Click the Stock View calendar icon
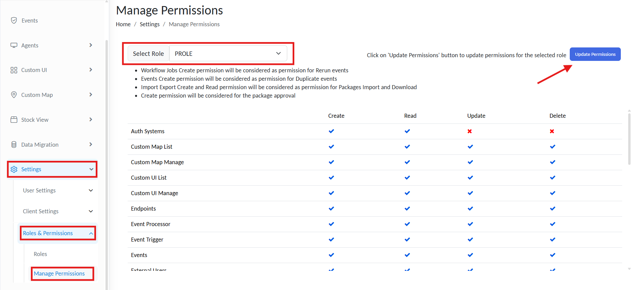The height and width of the screenshot is (290, 644). click(14, 120)
